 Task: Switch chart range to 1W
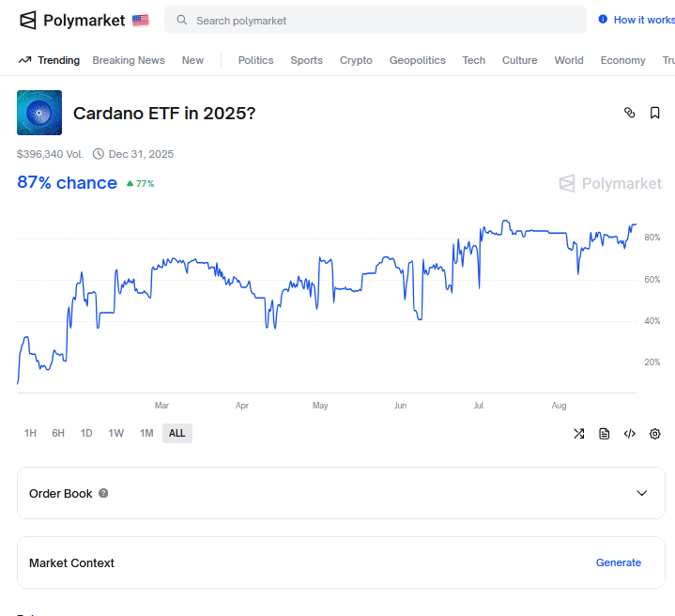(116, 433)
